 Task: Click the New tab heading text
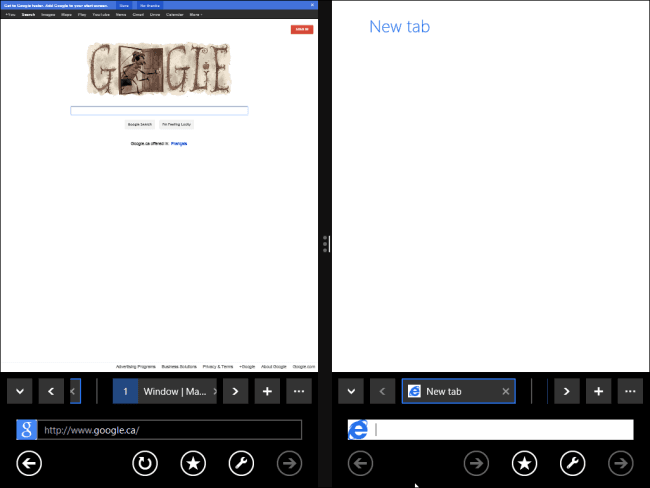(x=400, y=27)
